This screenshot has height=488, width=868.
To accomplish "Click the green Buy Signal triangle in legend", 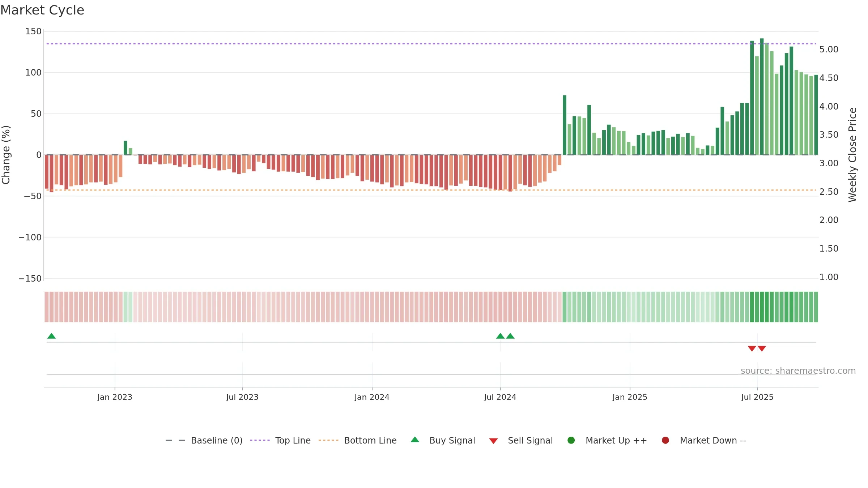I will point(415,440).
